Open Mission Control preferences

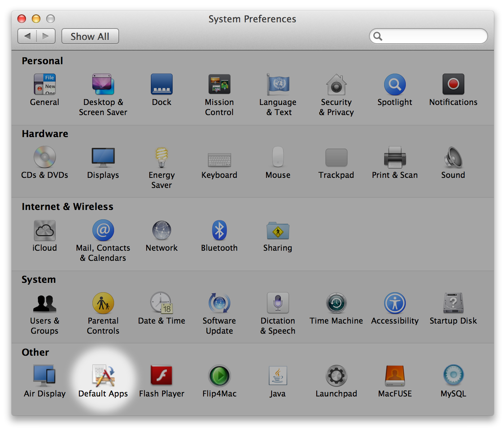(x=219, y=85)
